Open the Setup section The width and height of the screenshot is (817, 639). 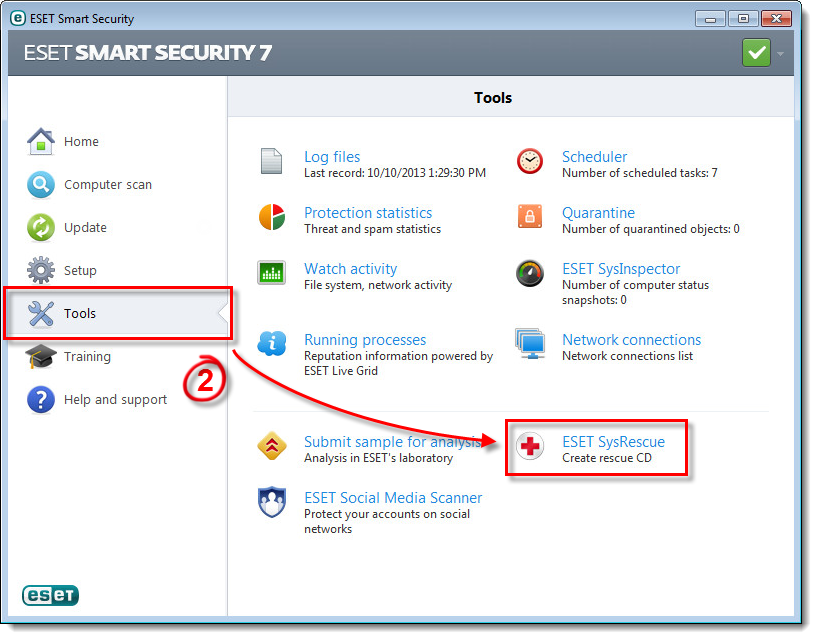coord(80,271)
